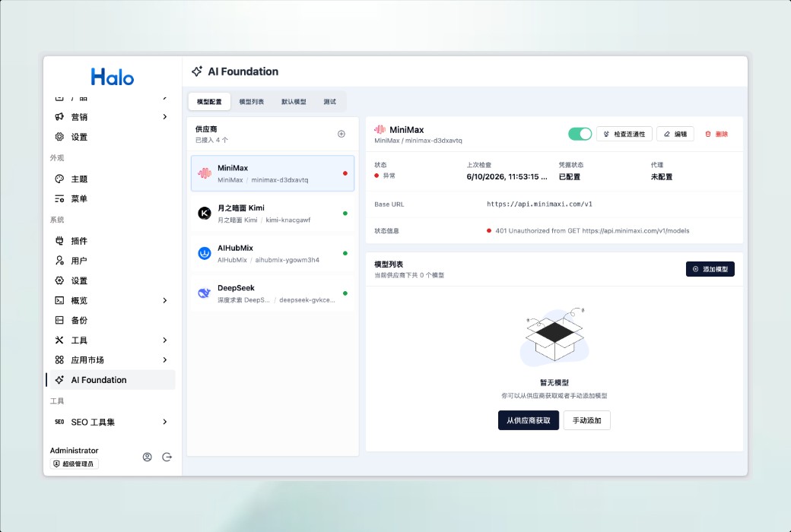Click the 从供应商获取 button
Screen dimensions: 791x532
(528, 420)
